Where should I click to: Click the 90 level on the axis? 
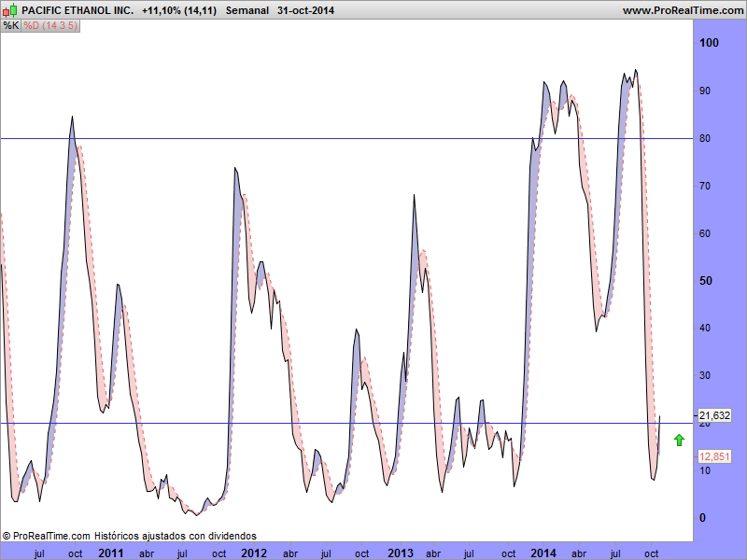(x=705, y=91)
